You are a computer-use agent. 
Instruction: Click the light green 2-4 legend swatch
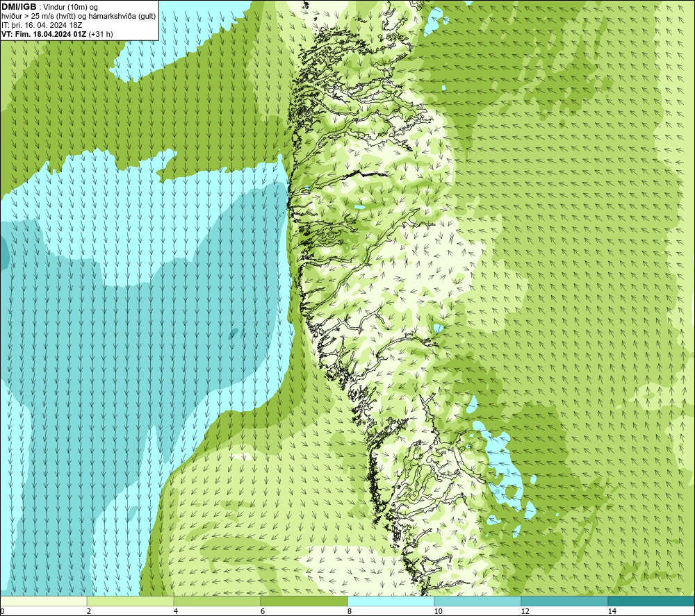(x=131, y=601)
